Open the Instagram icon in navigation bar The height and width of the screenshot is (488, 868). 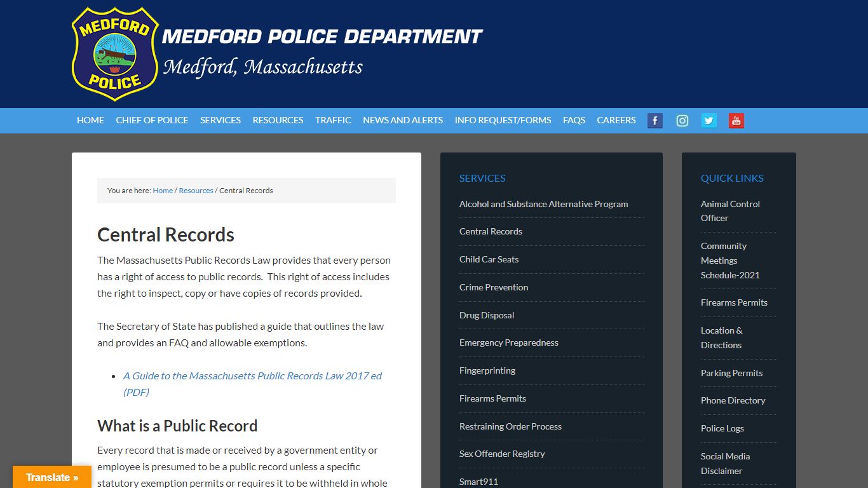point(682,121)
